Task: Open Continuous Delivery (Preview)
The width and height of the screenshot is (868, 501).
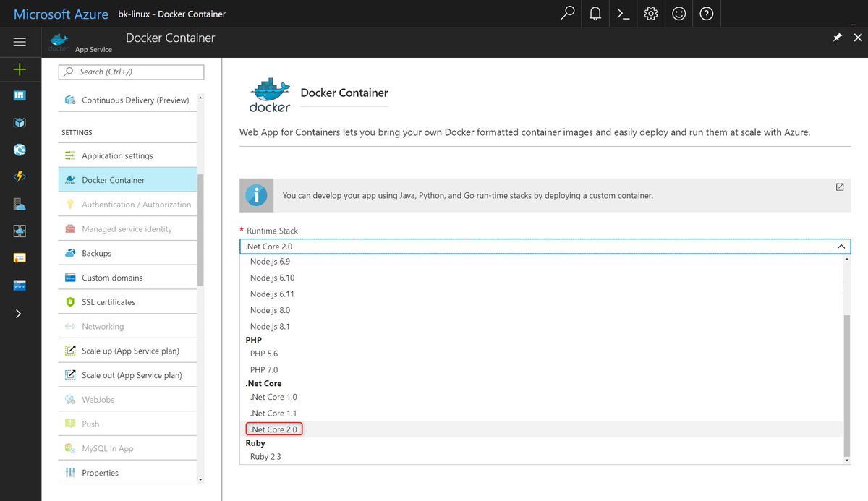Action: (127, 100)
